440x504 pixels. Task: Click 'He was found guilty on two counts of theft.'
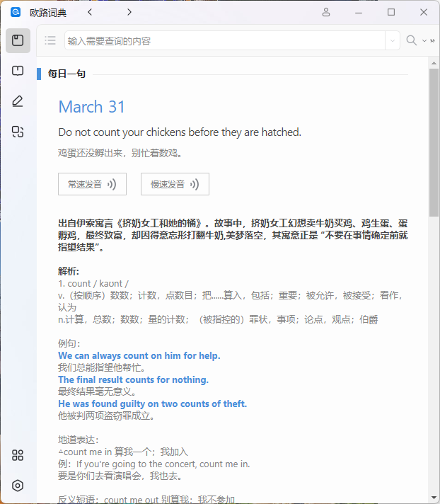pyautogui.click(x=153, y=403)
